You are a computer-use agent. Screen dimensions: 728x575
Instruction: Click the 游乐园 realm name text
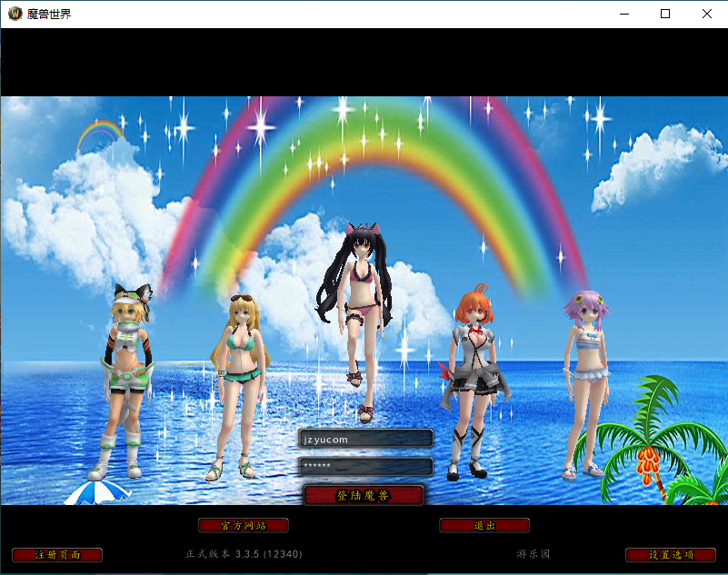534,554
